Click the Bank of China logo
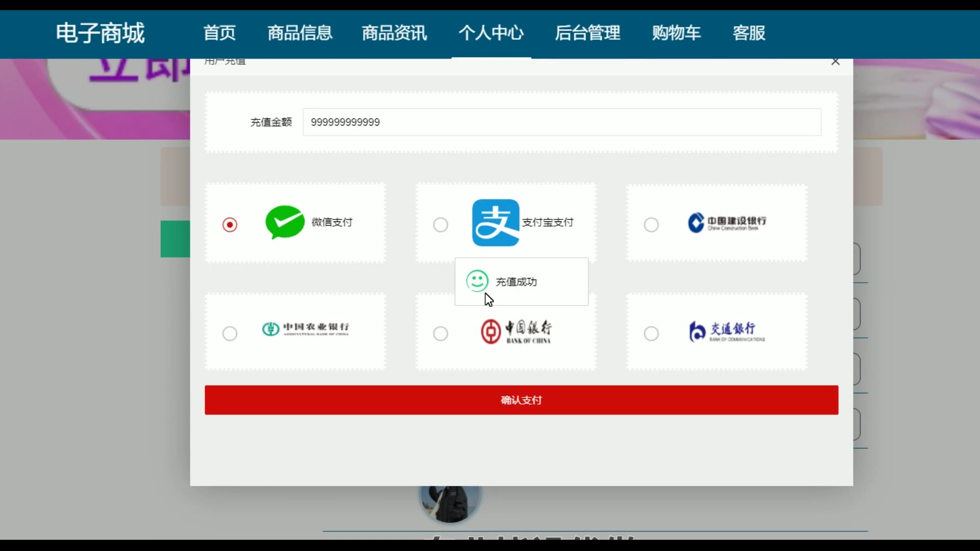 tap(516, 332)
